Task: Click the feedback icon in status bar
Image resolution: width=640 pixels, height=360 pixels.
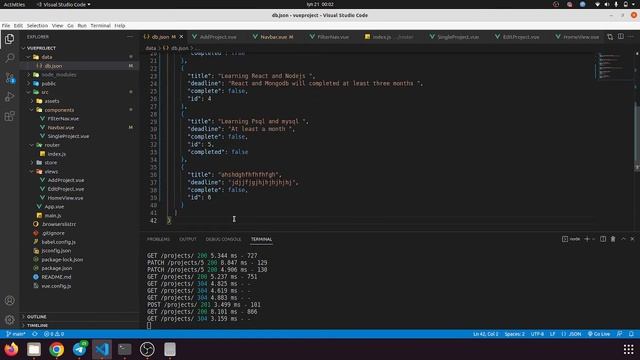Action: click(x=620, y=334)
